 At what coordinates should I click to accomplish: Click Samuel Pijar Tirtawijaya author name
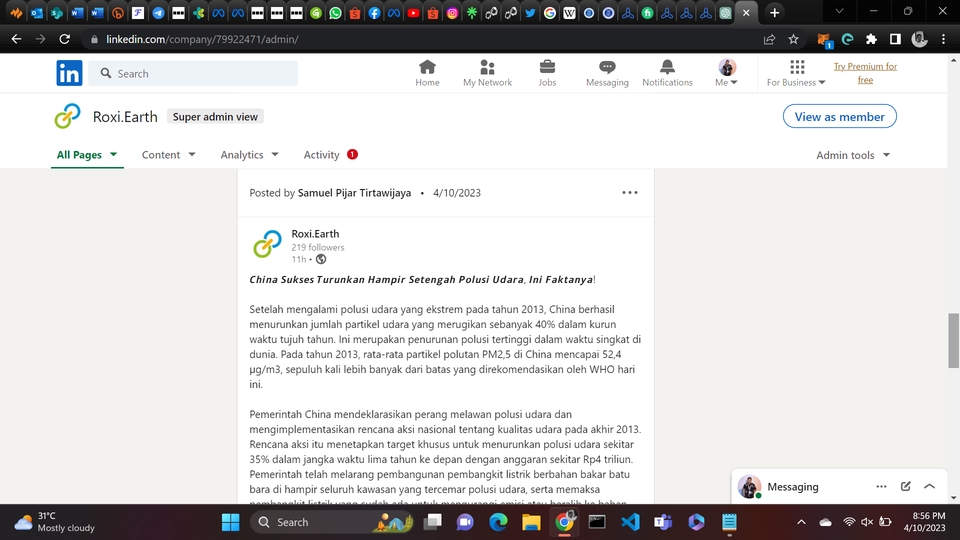point(354,193)
